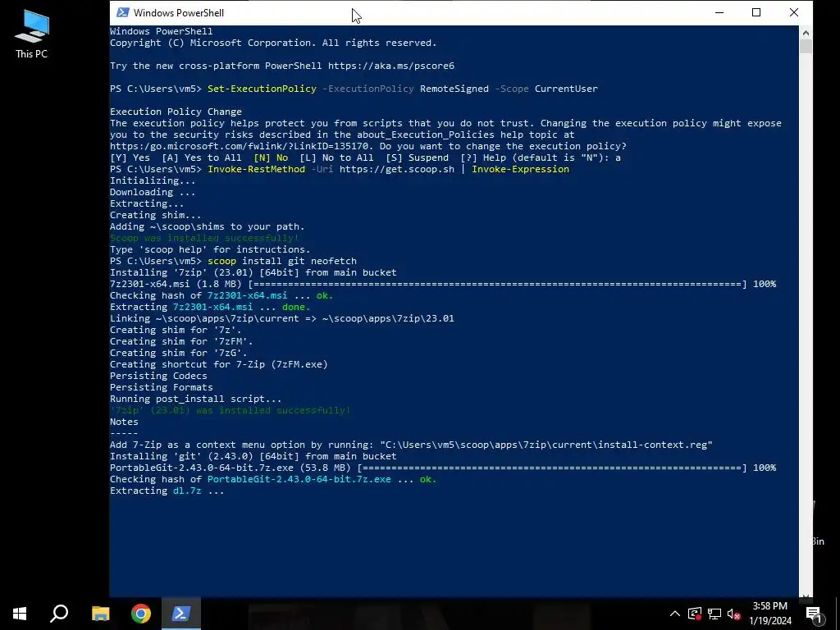The height and width of the screenshot is (630, 840).
Task: Click the go.microsoft.com fwlink URL text
Action: tap(239, 146)
